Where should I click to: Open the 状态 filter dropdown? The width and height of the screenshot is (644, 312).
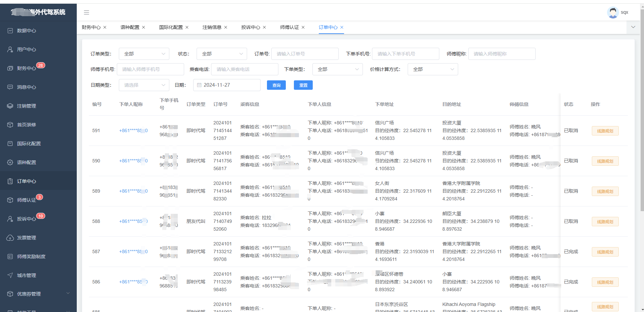tap(222, 53)
